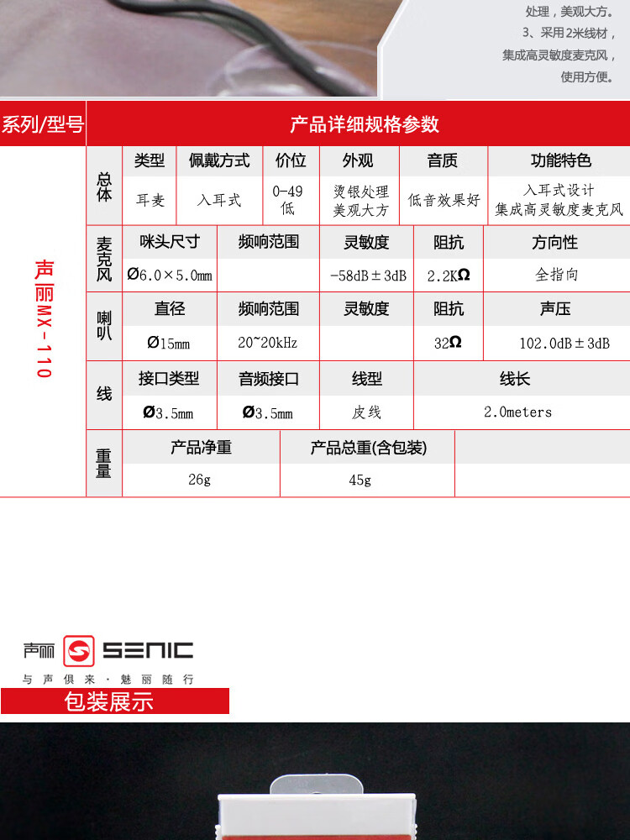Click the vertical 声丽MX-110 model label

pos(43,319)
